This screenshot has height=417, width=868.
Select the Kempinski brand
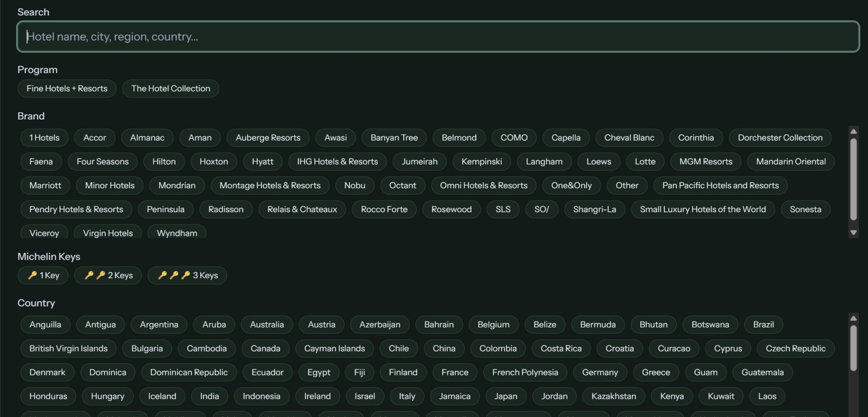point(482,162)
